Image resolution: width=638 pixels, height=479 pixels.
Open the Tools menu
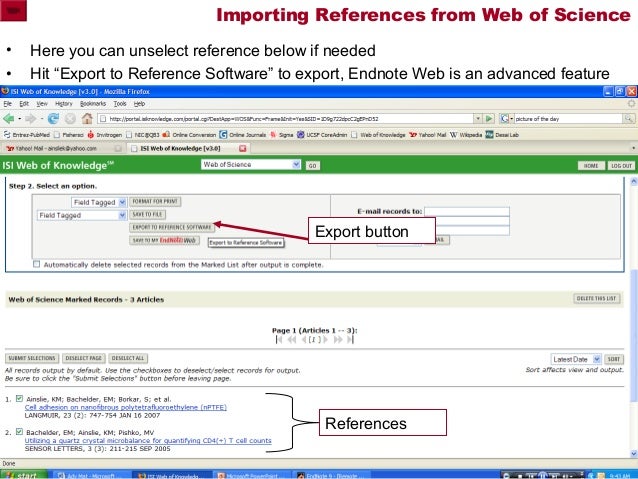(120, 104)
